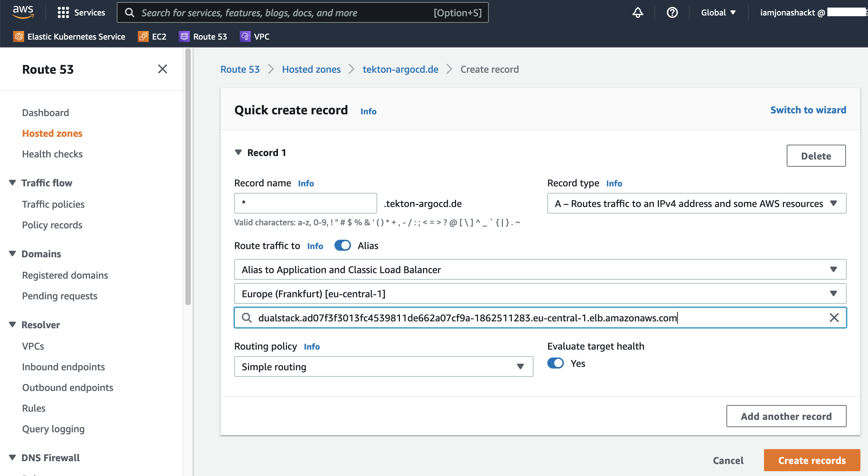The width and height of the screenshot is (868, 476).
Task: Clear the load balancer search field
Action: pyautogui.click(x=834, y=318)
